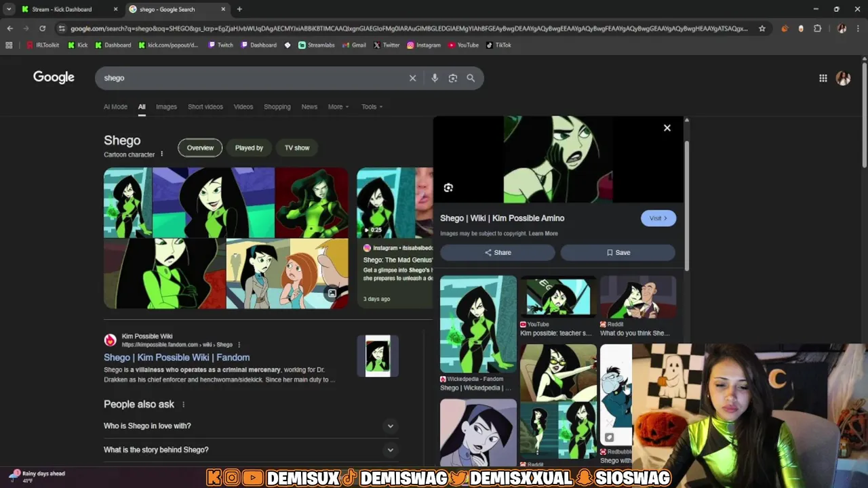868x488 pixels.
Task: Click the Google logo
Action: (54, 77)
